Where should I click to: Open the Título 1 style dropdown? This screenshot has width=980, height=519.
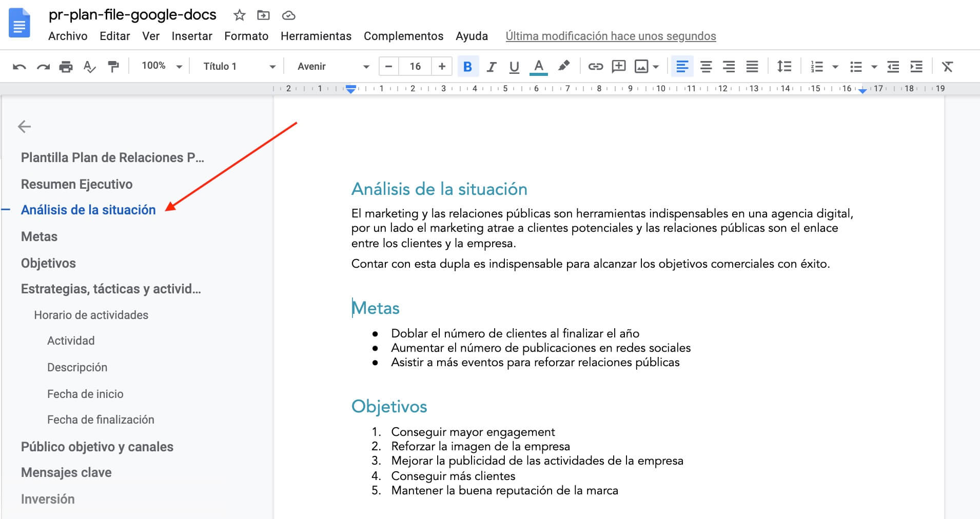pyautogui.click(x=239, y=66)
